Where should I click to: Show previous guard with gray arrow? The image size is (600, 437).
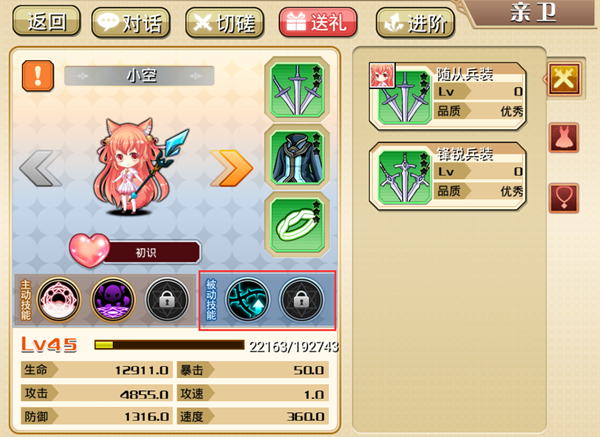point(41,168)
